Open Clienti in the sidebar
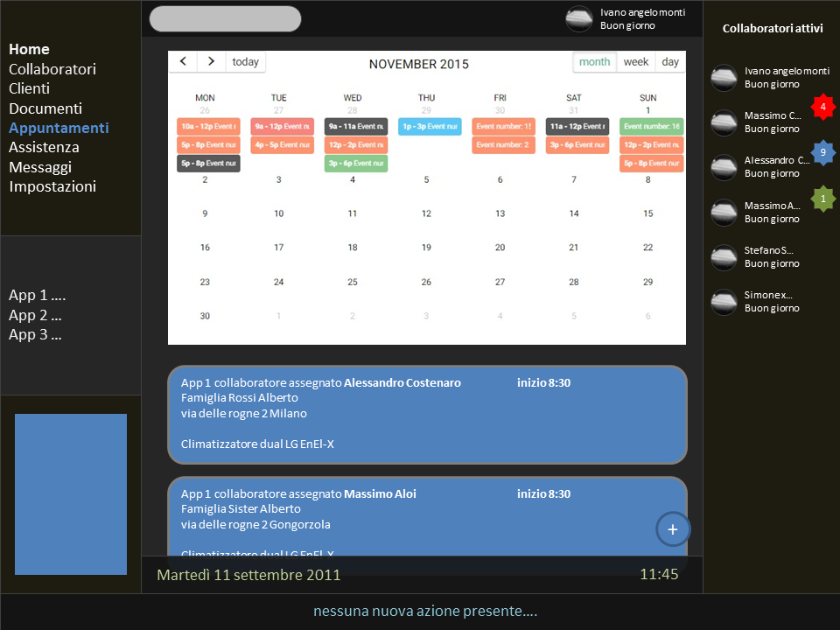 pyautogui.click(x=29, y=88)
